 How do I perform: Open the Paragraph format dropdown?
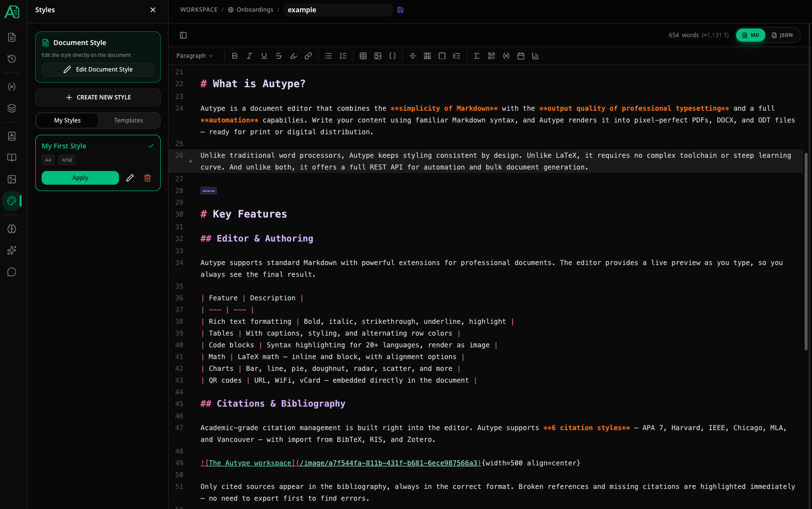coord(195,56)
